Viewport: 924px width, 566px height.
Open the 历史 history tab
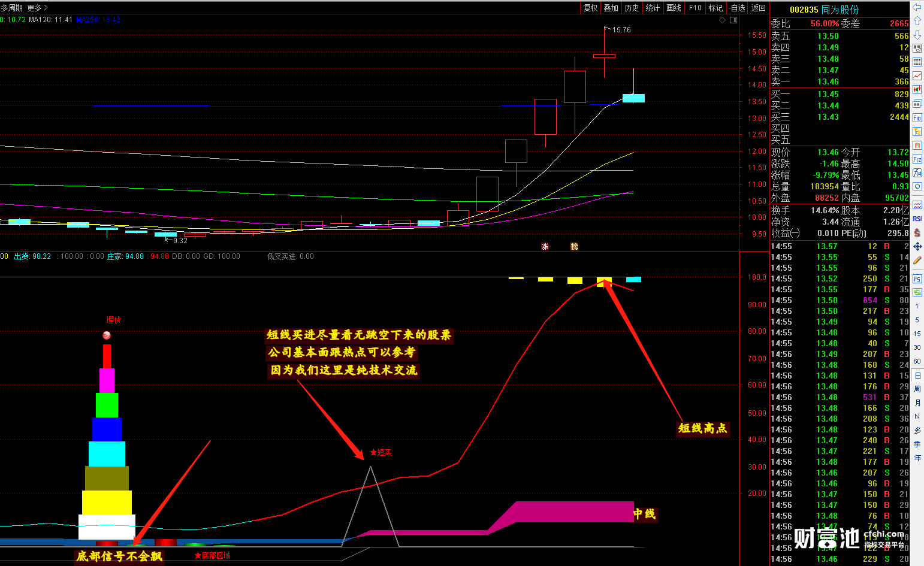click(x=632, y=8)
